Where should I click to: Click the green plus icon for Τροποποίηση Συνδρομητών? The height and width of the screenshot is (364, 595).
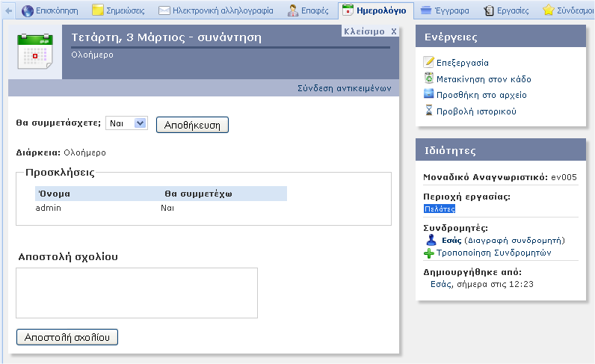tap(429, 253)
